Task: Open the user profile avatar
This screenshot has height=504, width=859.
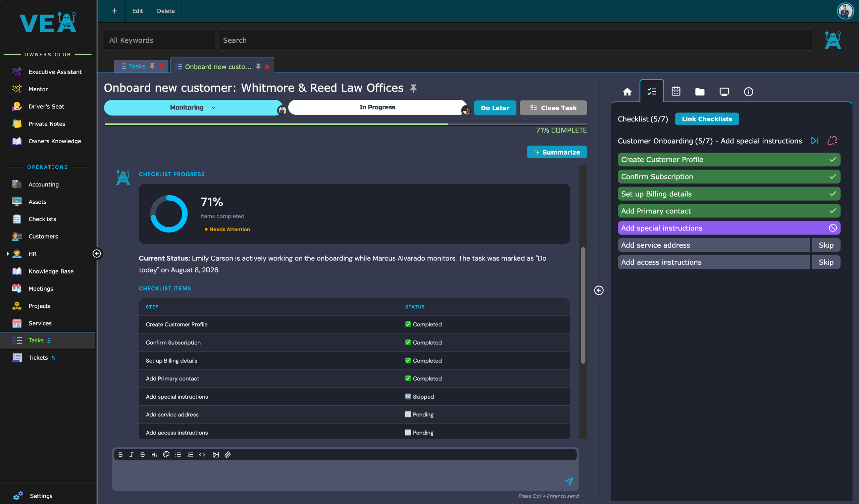Action: [x=845, y=11]
